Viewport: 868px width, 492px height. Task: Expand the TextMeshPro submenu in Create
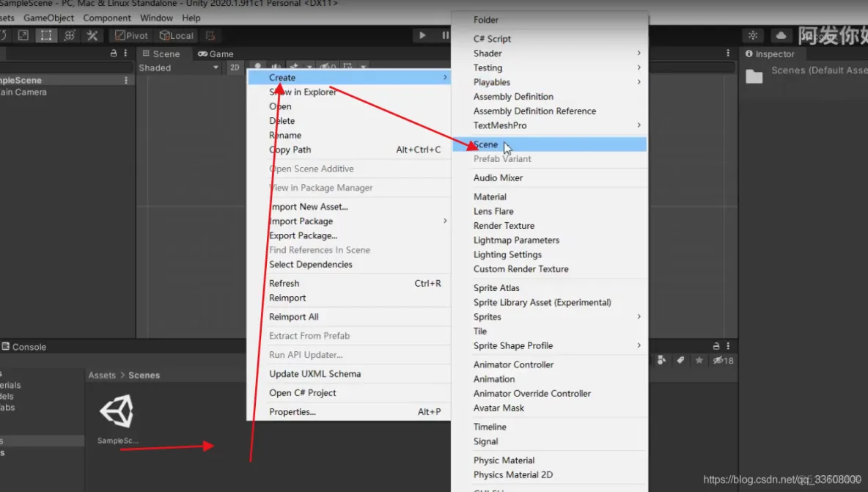point(550,125)
